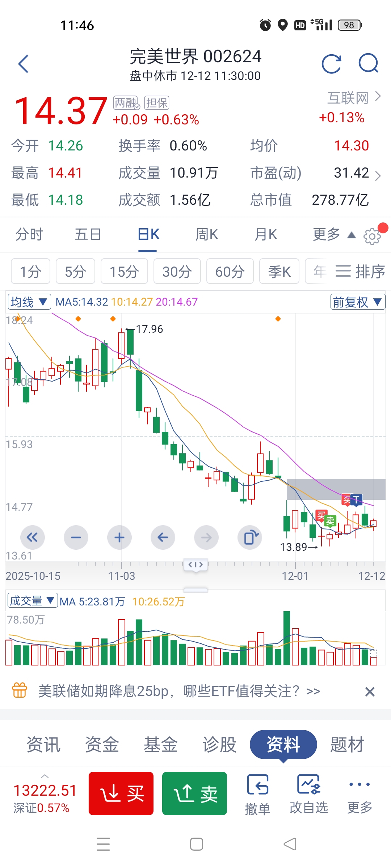This screenshot has width=391, height=868.
Task: Open the search magnifier icon
Action: (369, 63)
